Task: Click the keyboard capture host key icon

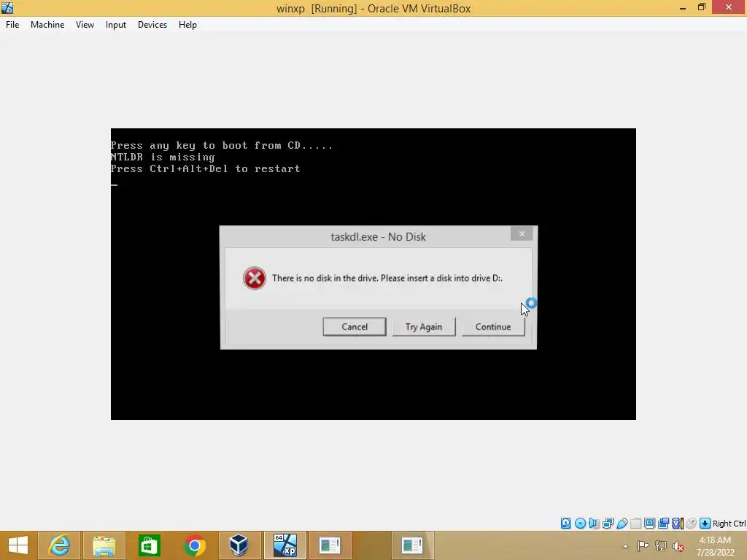Action: [705, 524]
